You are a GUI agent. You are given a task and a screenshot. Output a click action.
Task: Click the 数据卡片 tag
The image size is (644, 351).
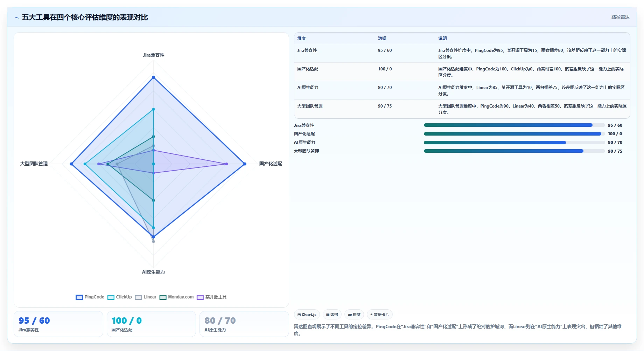tap(380, 315)
